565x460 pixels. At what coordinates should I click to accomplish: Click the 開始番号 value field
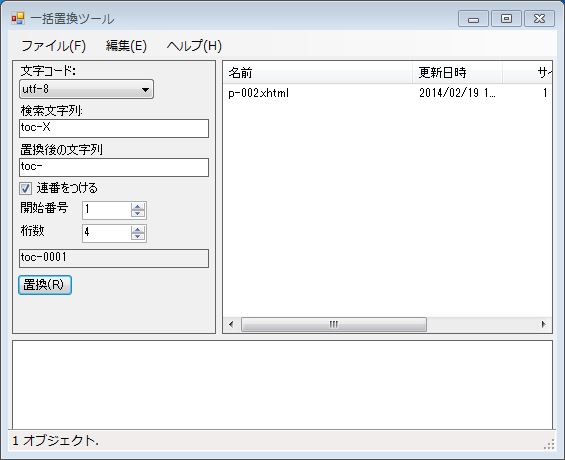pyautogui.click(x=107, y=210)
